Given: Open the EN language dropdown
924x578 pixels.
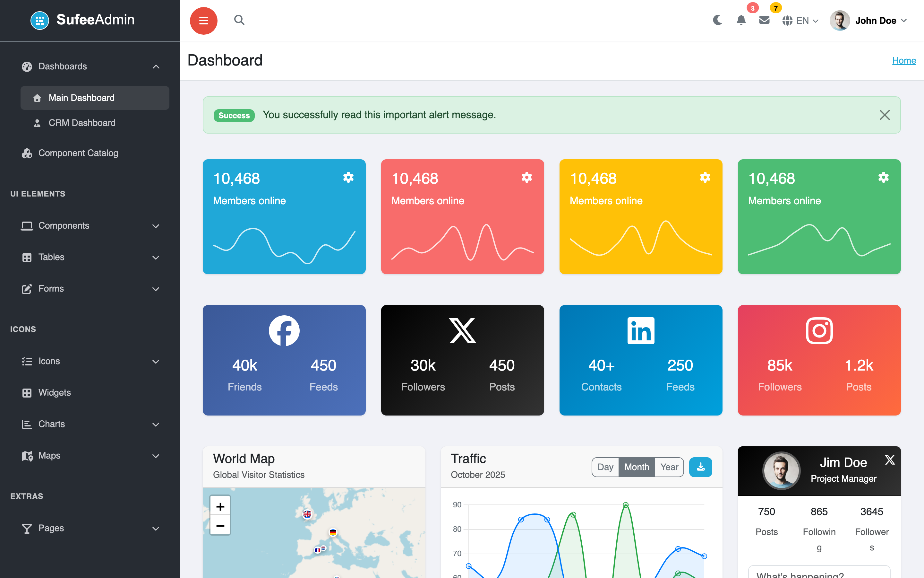Looking at the screenshot, I should [800, 21].
